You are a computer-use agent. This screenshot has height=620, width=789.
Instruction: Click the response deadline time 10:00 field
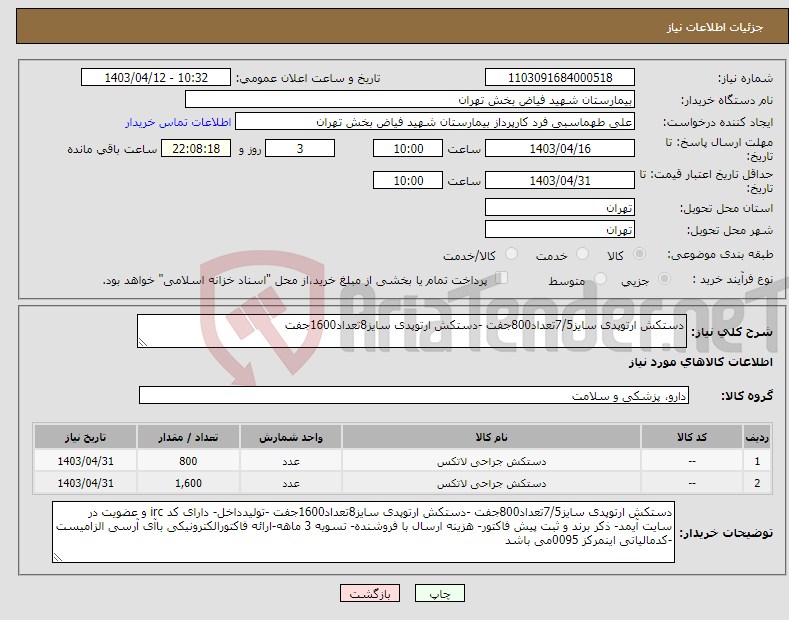click(408, 148)
